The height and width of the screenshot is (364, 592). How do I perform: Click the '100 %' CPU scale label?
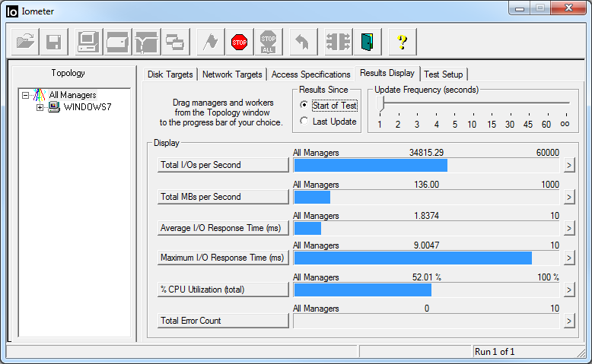(548, 277)
